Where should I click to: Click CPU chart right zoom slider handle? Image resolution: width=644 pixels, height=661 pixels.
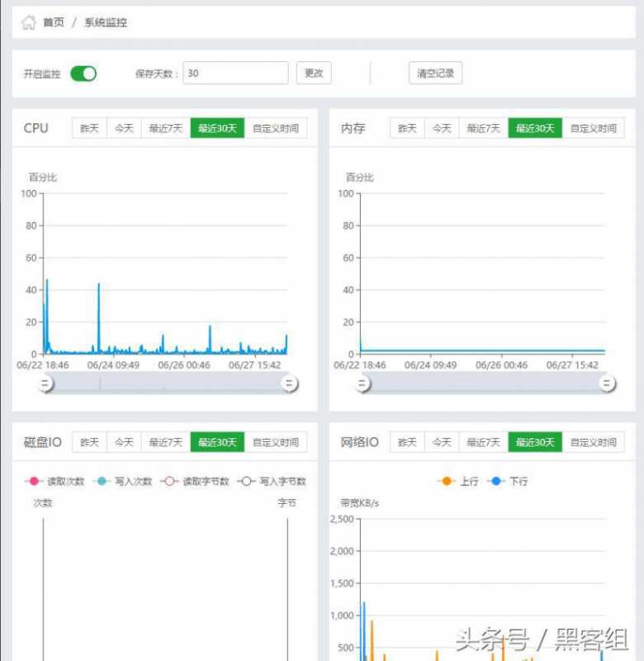[x=289, y=383]
